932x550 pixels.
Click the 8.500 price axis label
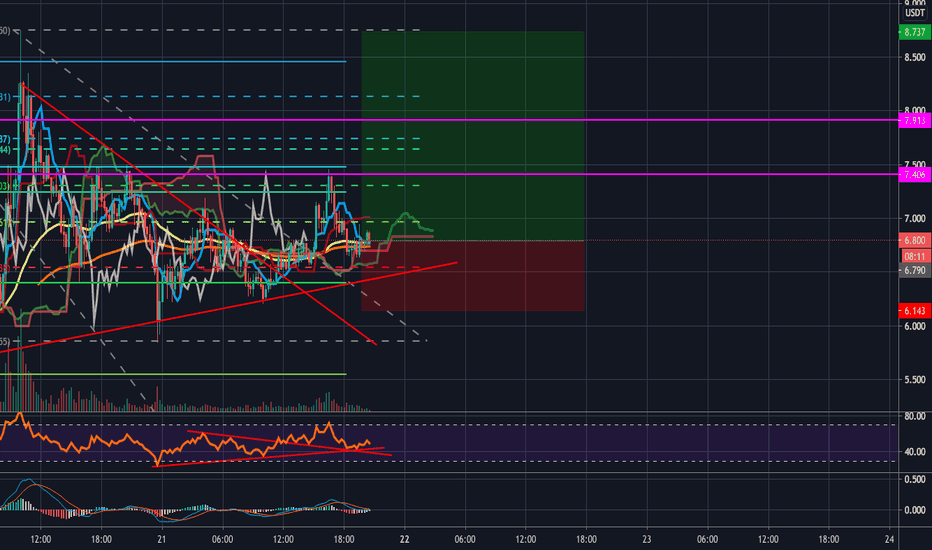coord(915,58)
